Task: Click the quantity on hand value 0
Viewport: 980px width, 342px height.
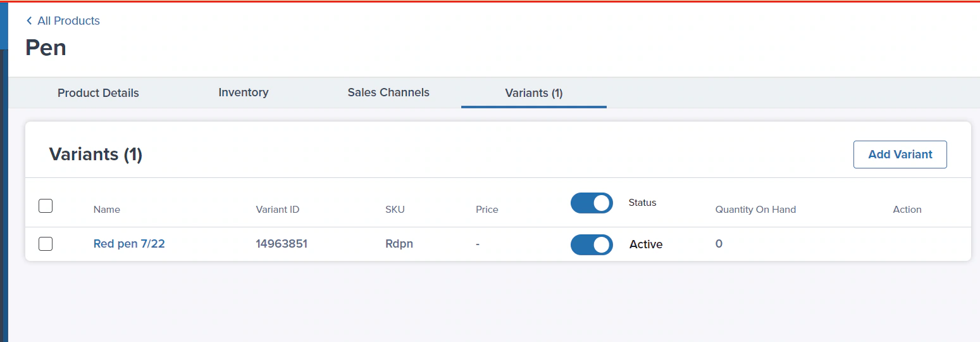Action: 719,244
